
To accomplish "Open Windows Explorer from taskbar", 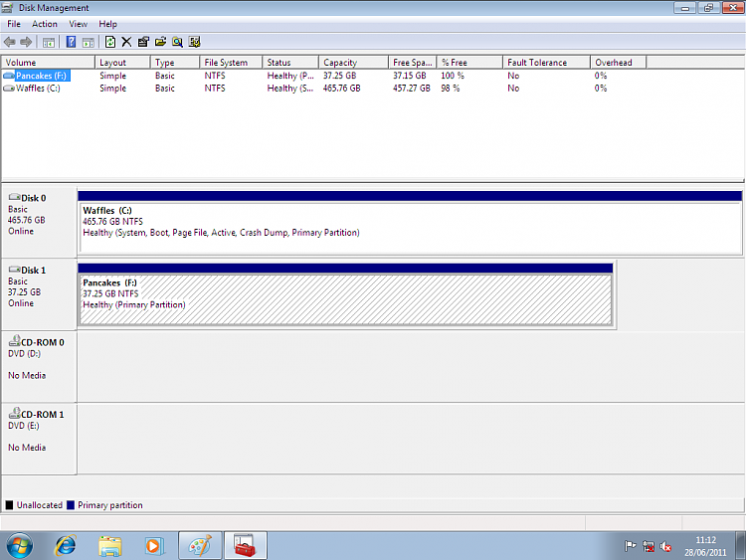I will click(x=109, y=546).
